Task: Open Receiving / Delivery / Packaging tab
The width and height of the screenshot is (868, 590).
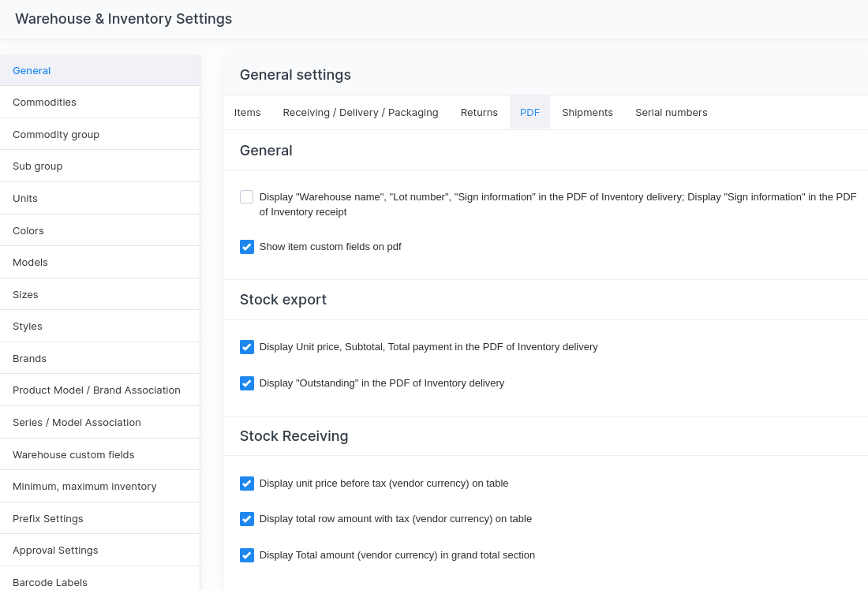Action: [x=361, y=113]
